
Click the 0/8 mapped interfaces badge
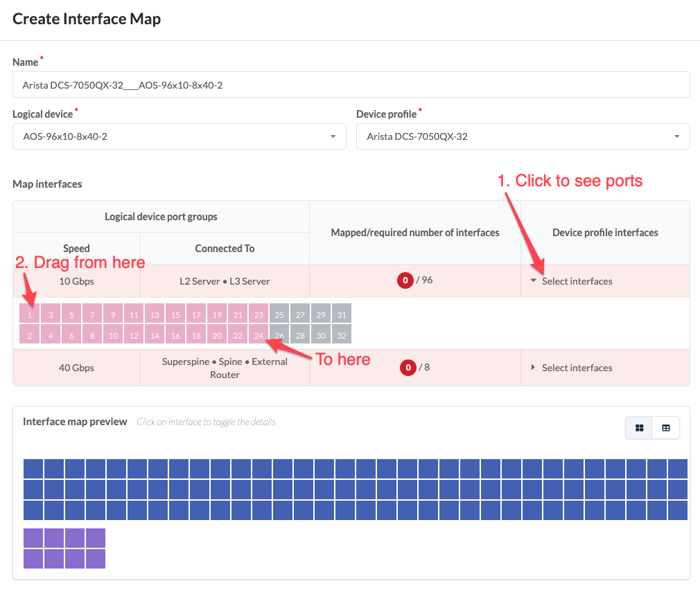pyautogui.click(x=408, y=368)
